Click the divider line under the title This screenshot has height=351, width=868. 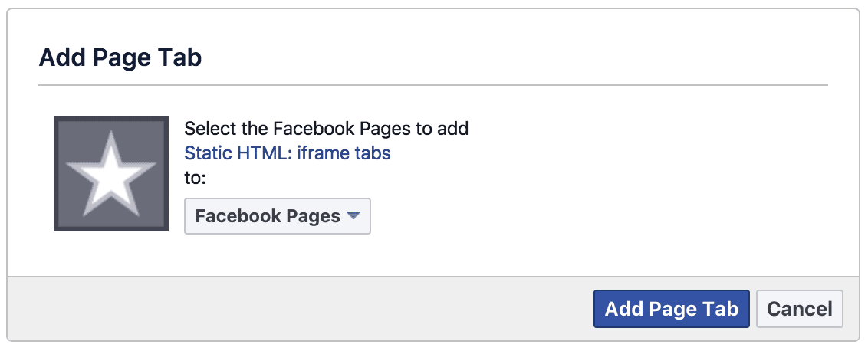point(433,85)
